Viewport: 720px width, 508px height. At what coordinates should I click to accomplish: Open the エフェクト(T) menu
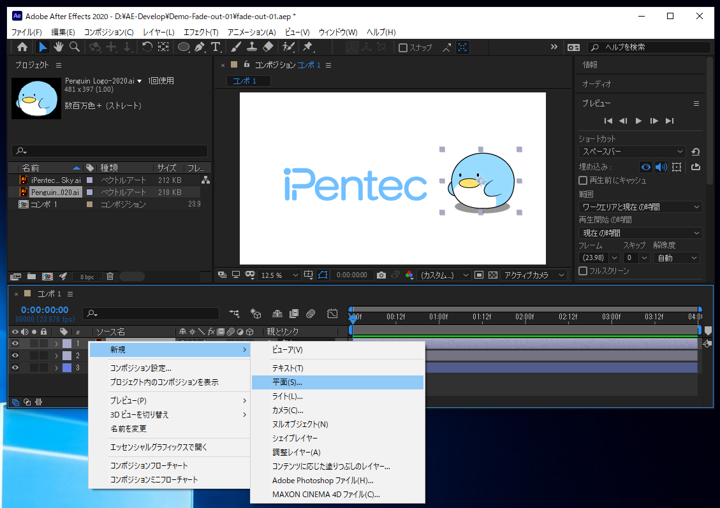(201, 32)
